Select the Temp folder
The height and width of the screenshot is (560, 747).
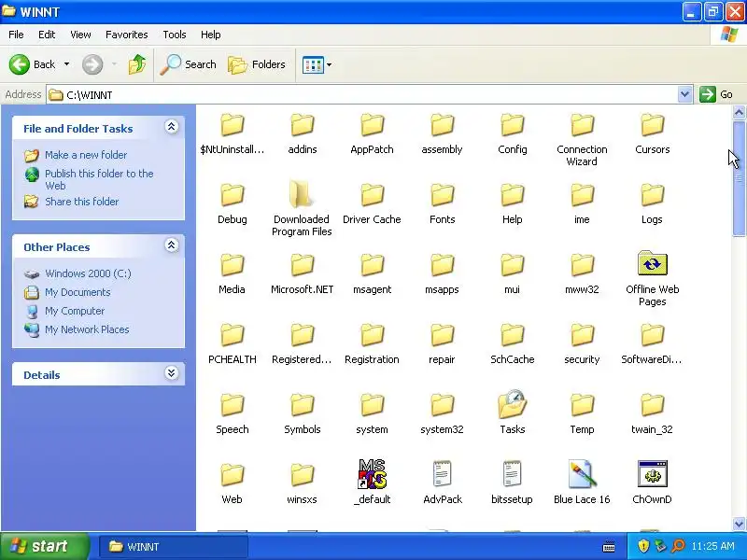pos(582,413)
